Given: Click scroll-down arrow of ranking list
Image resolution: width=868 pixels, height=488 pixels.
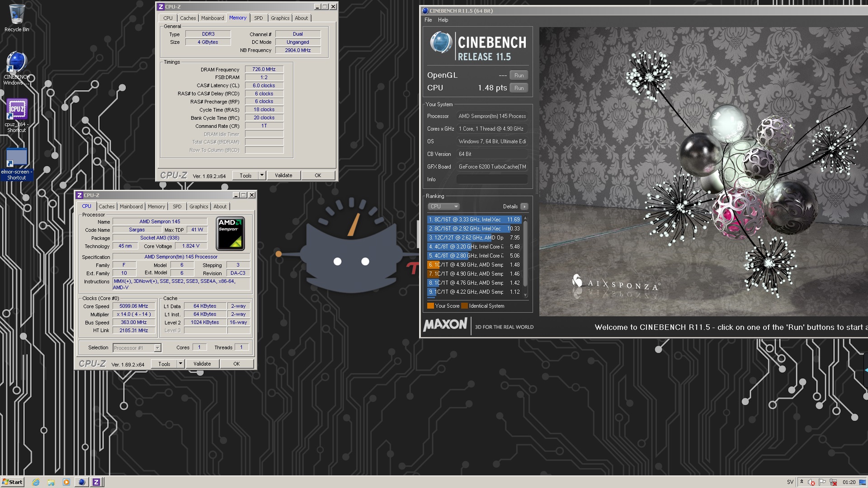Looking at the screenshot, I should point(525,296).
